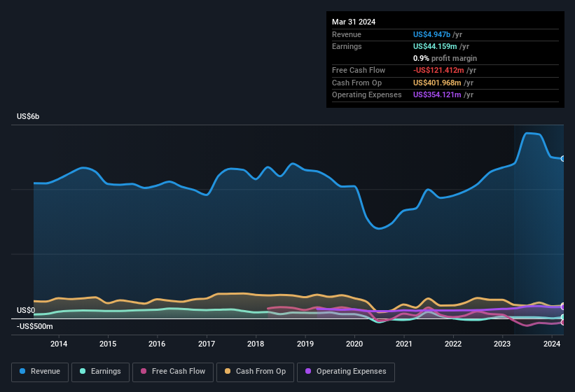This screenshot has width=575, height=392.
Task: Click the -US$121.412m free cash flow value
Action: (x=438, y=70)
